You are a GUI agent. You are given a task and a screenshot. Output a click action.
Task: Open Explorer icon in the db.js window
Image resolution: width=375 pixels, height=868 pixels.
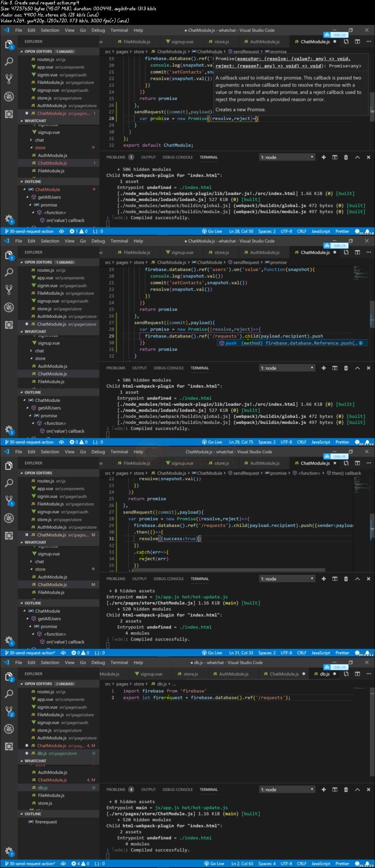pyautogui.click(x=9, y=676)
